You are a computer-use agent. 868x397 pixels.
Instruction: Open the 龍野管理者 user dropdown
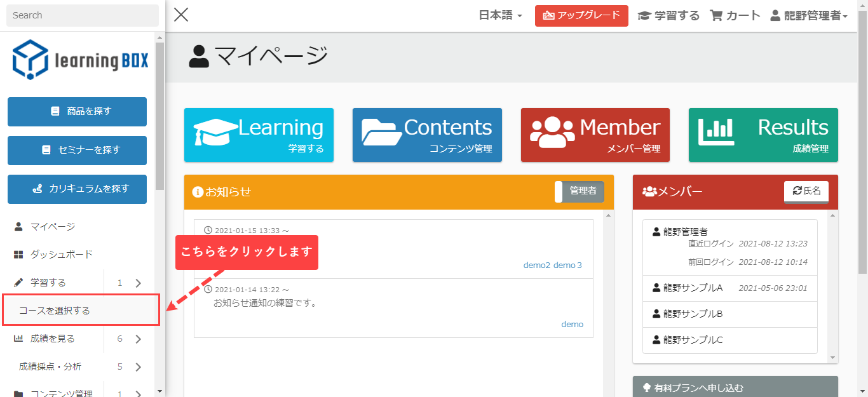[809, 16]
